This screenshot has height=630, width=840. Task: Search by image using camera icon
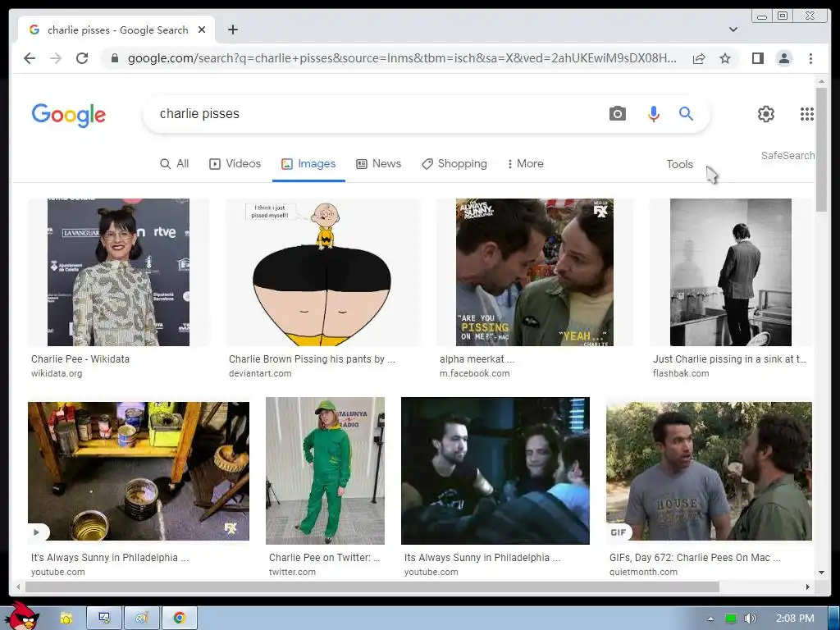point(617,113)
